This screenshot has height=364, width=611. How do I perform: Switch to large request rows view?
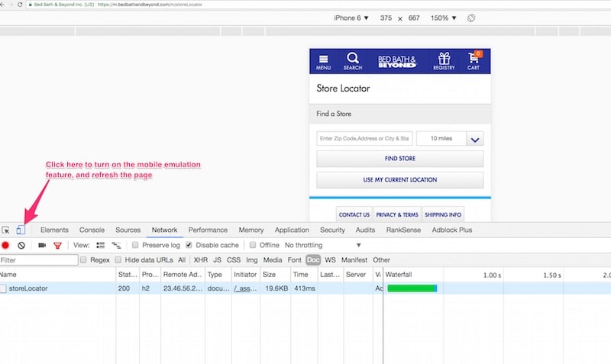click(101, 245)
